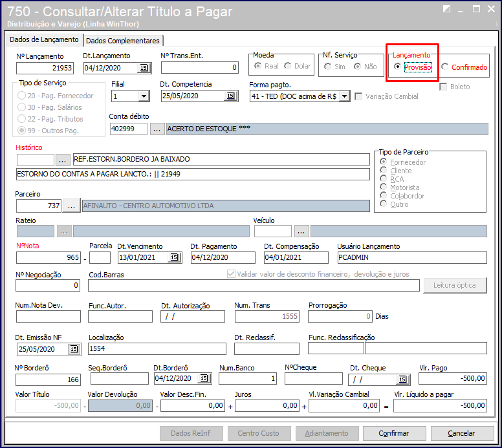Click the Vlr. Pago field

[453, 378]
